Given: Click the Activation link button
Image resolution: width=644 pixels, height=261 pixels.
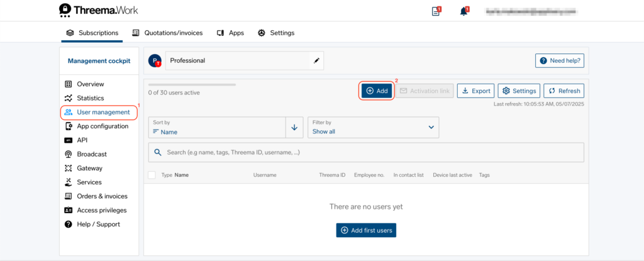Looking at the screenshot, I should tap(425, 91).
